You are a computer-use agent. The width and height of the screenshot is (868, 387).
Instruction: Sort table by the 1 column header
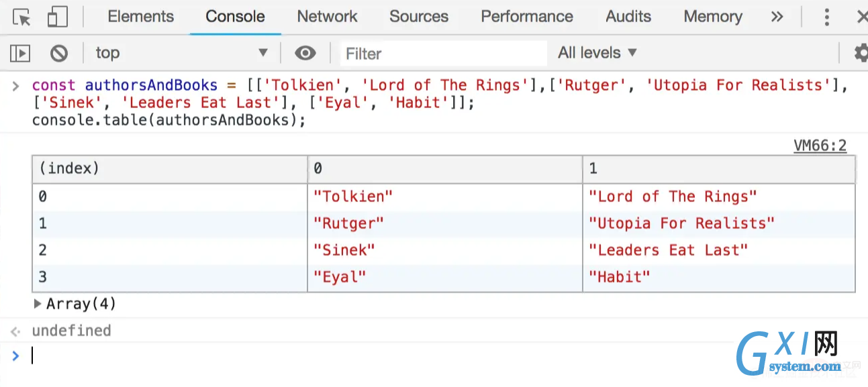719,169
